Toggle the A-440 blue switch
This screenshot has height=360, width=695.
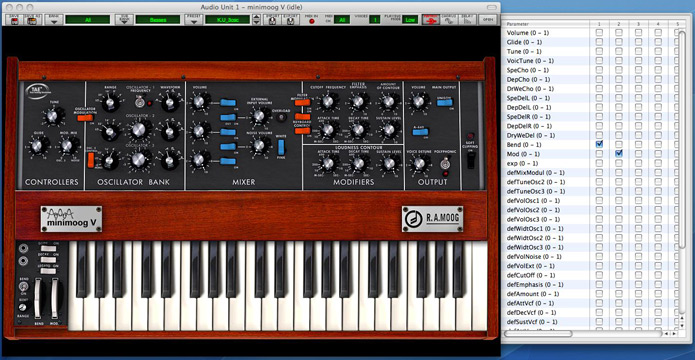[x=420, y=132]
